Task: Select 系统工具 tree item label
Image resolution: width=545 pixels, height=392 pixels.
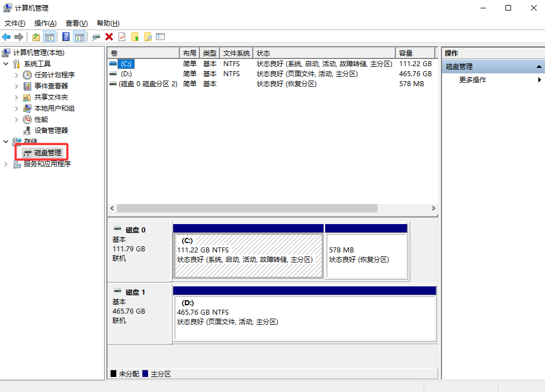Action: click(x=37, y=64)
